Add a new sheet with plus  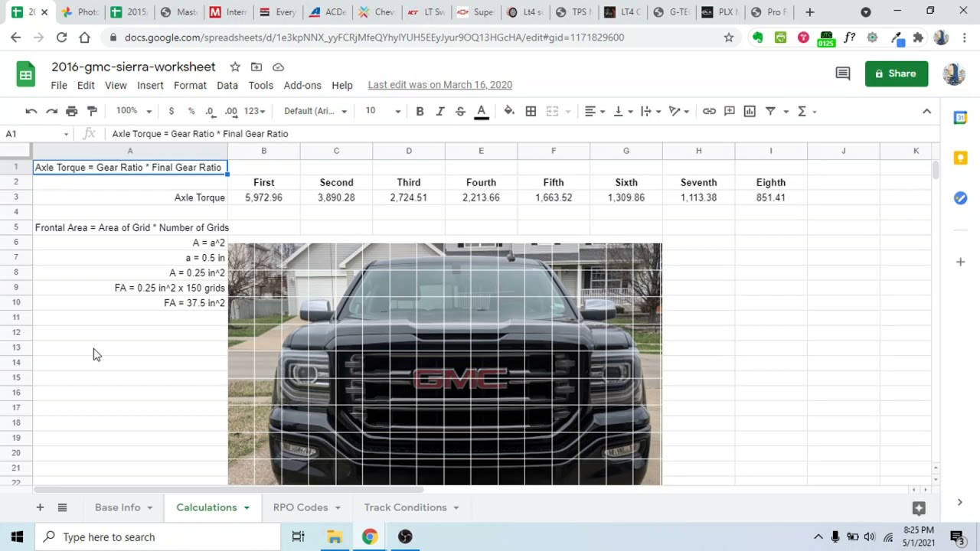40,507
